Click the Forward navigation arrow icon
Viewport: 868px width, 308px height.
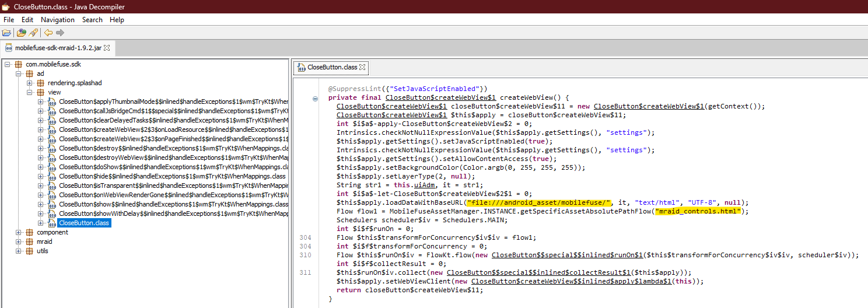[60, 33]
